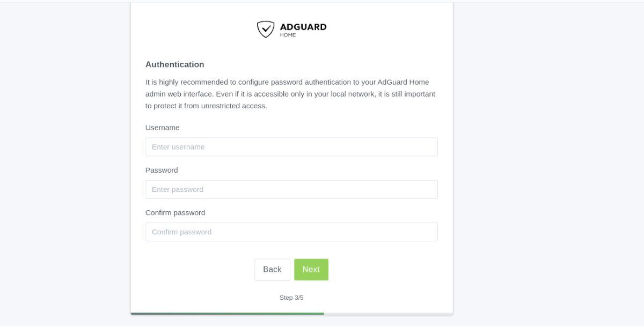This screenshot has height=326, width=644.
Task: Select the Username field label
Action: point(162,128)
